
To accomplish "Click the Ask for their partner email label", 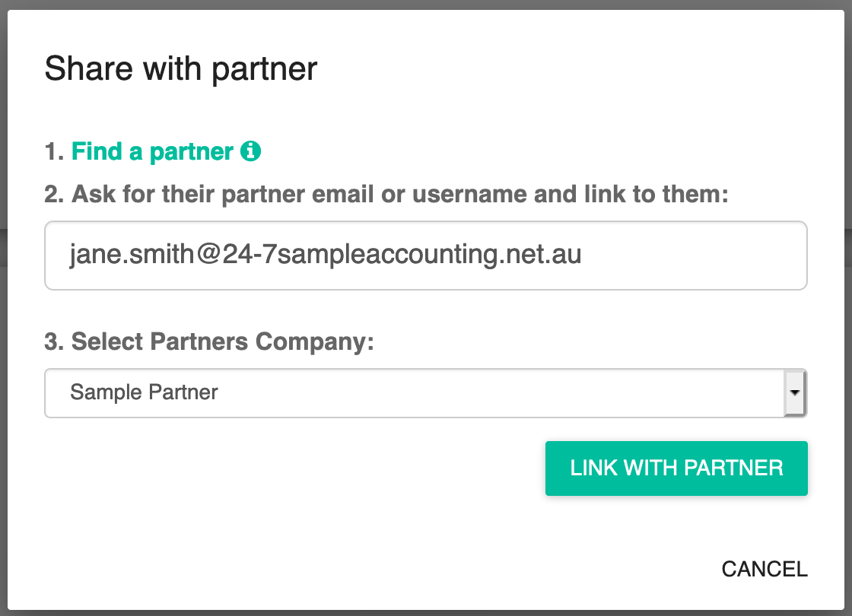I will [386, 194].
